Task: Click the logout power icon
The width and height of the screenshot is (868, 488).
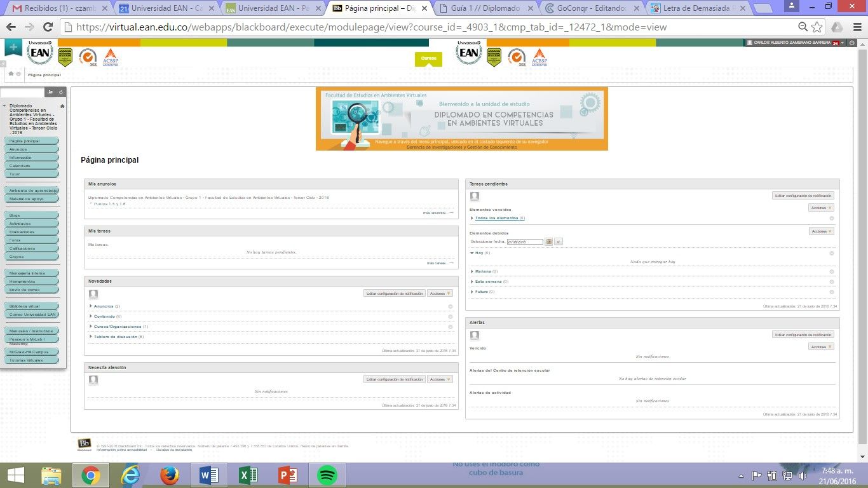Action: [x=851, y=43]
